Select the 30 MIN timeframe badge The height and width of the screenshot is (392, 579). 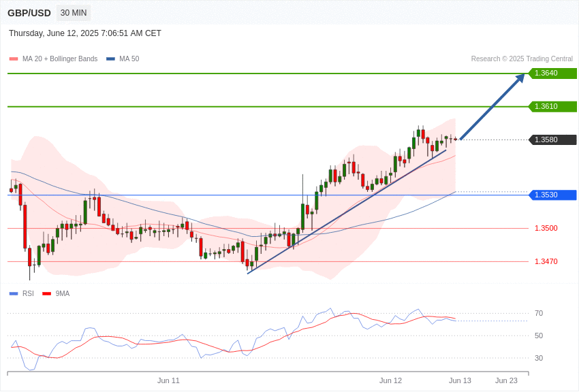pyautogui.click(x=74, y=13)
